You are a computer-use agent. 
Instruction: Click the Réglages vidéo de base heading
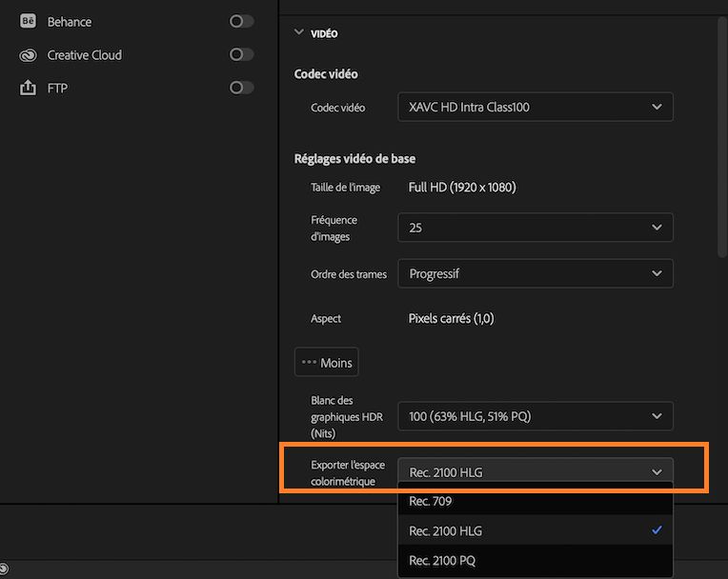tap(354, 159)
